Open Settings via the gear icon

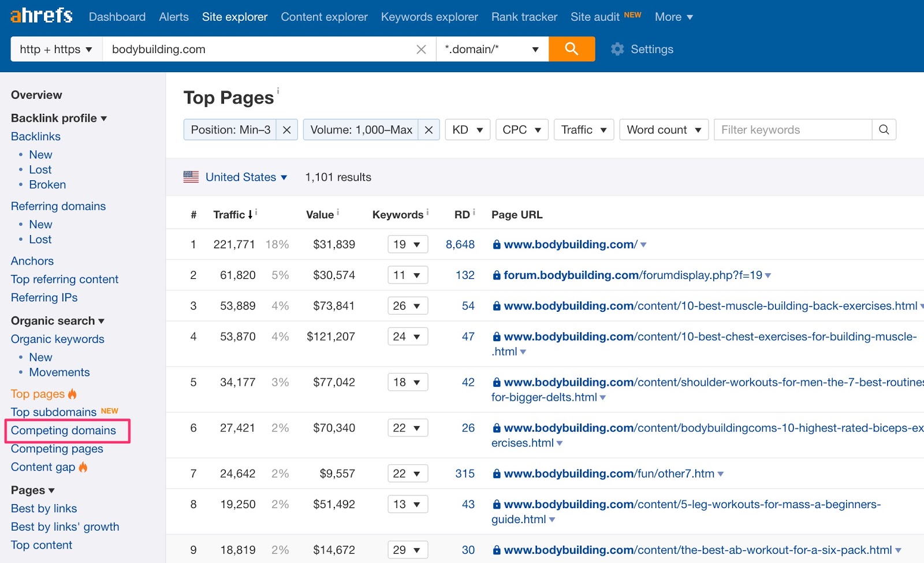(x=617, y=49)
